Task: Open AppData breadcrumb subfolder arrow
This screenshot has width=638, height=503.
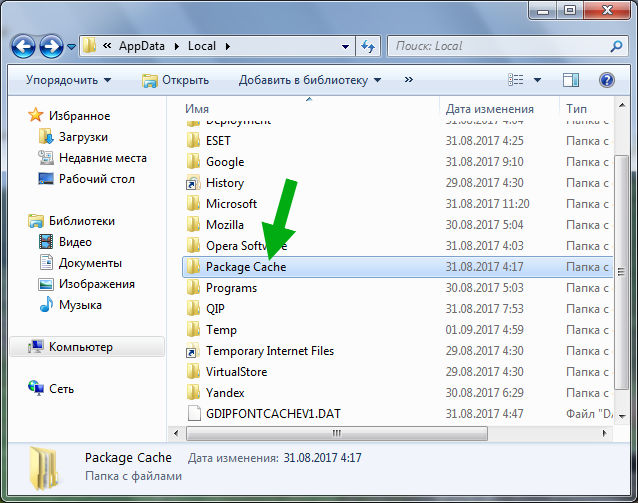Action: [177, 46]
